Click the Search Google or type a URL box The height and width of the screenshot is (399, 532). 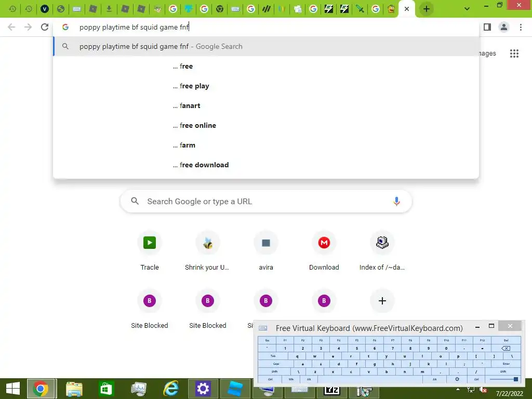coord(266,201)
